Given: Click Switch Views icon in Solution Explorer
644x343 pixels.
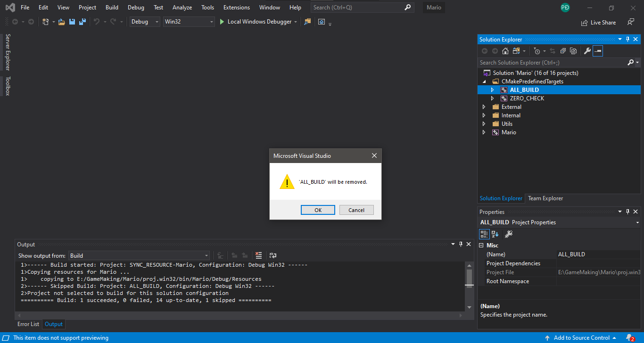Looking at the screenshot, I should point(516,51).
